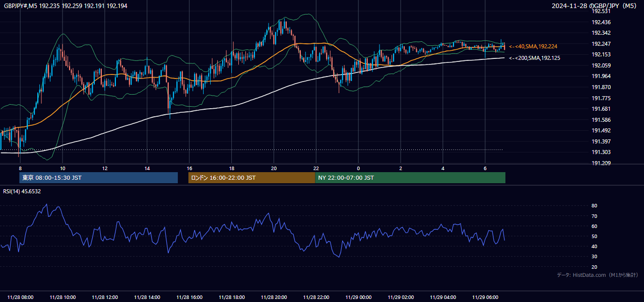The height and width of the screenshot is (302, 644).
Task: Click hour tick label 6 under price chart
Action: tap(485, 168)
